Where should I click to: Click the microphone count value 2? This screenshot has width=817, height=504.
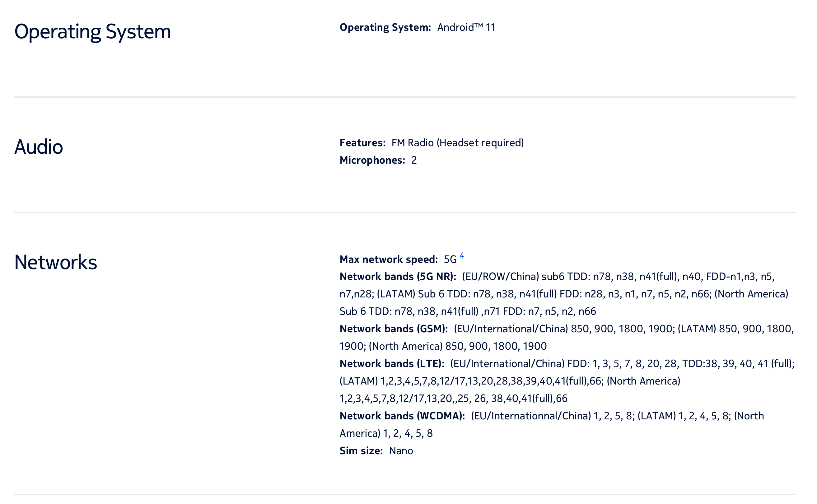[x=414, y=160]
